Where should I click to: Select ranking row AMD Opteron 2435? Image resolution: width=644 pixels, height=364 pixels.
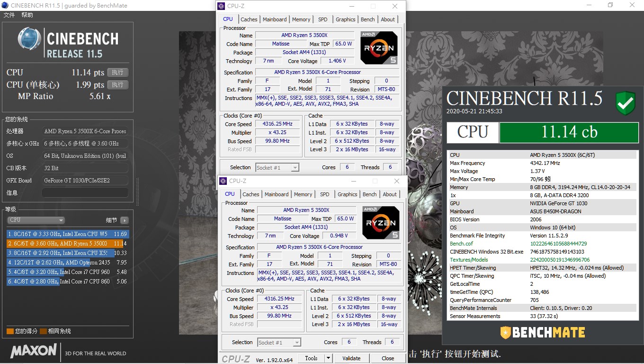coord(68,263)
